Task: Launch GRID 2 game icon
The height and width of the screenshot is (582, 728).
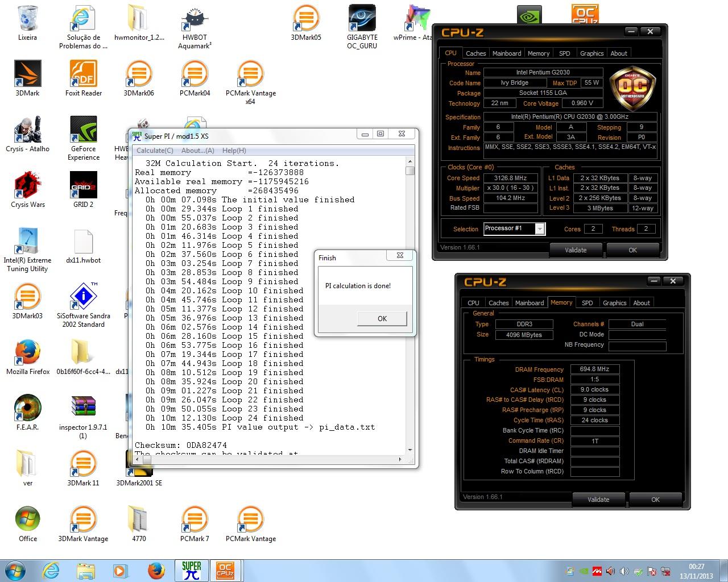Action: [x=83, y=190]
